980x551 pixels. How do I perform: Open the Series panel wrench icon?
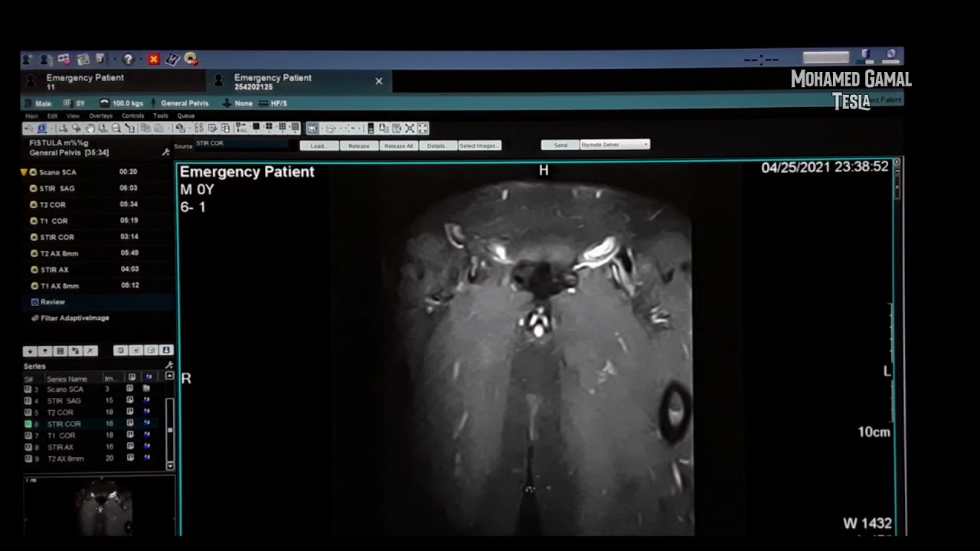[x=169, y=366]
